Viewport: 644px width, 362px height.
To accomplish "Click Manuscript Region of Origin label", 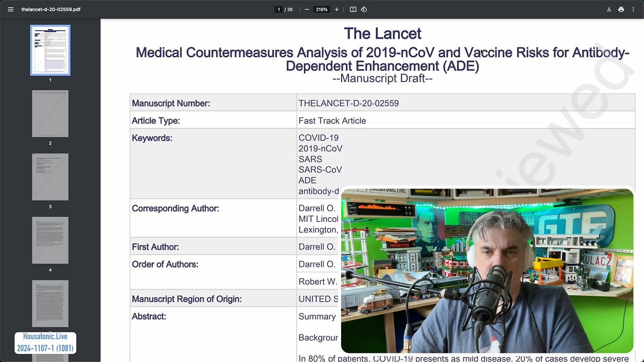I will [187, 299].
